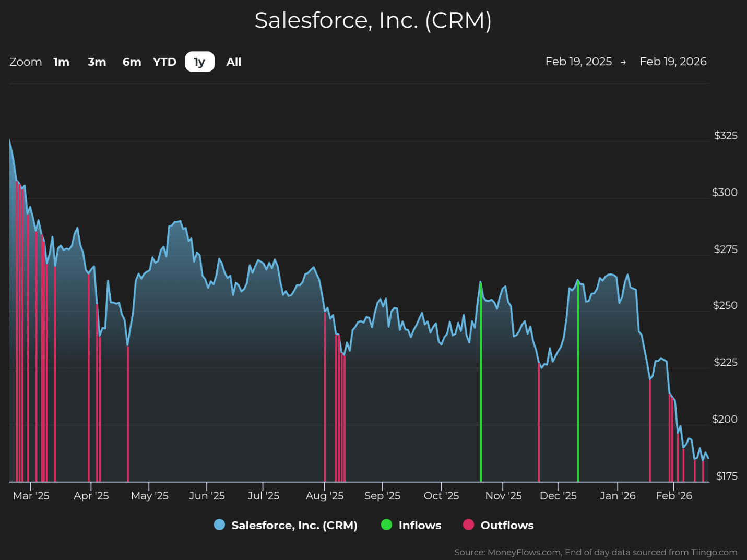Click the Dec '25 axis label
Image resolution: width=747 pixels, height=560 pixels.
pyautogui.click(x=558, y=496)
